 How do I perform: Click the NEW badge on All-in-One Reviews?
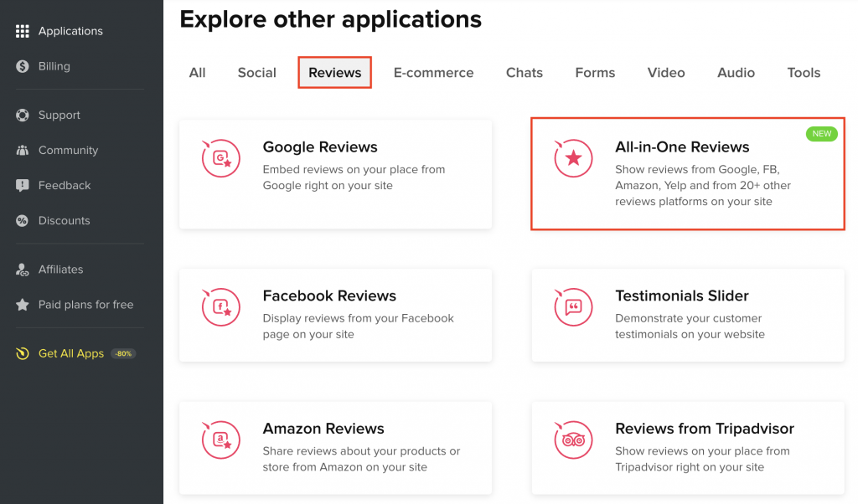click(x=821, y=134)
